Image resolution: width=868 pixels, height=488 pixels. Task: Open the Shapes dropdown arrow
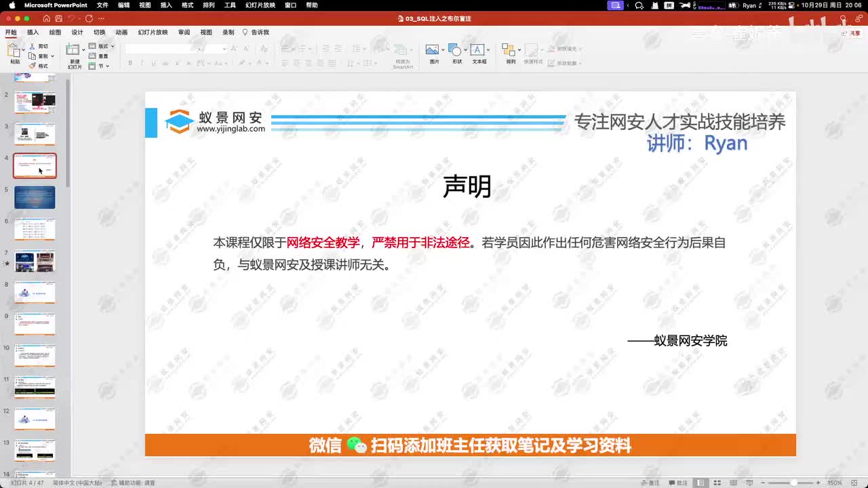point(465,49)
